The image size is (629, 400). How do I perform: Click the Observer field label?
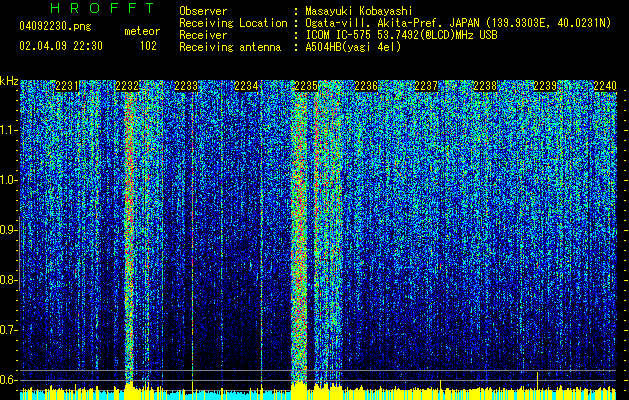pyautogui.click(x=203, y=11)
